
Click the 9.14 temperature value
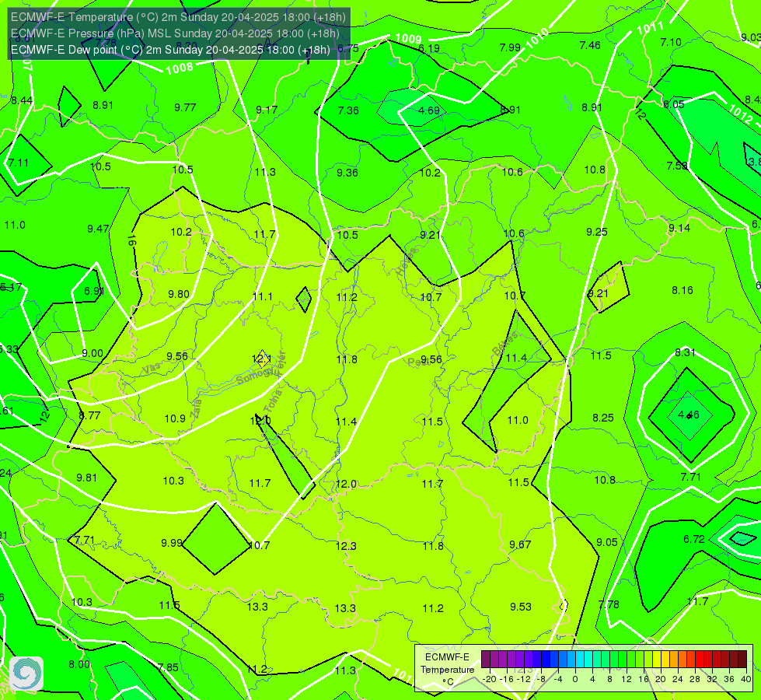(x=679, y=229)
